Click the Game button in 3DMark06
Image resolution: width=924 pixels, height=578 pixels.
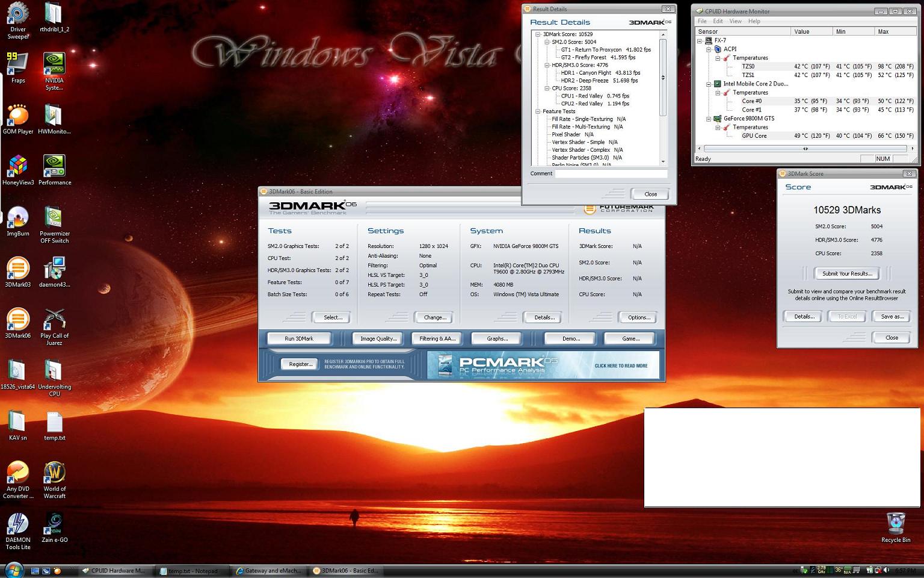(x=630, y=338)
